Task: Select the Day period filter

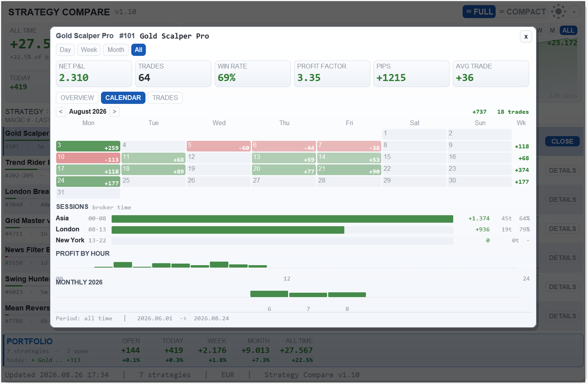Action: tap(65, 50)
